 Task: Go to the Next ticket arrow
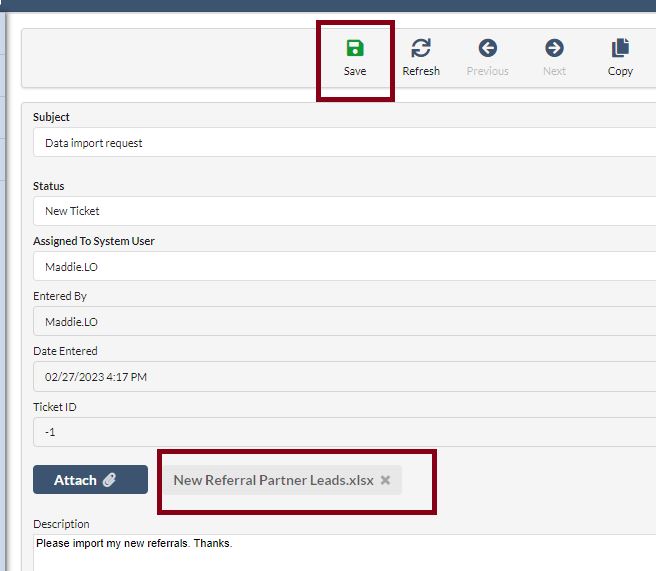[x=554, y=49]
